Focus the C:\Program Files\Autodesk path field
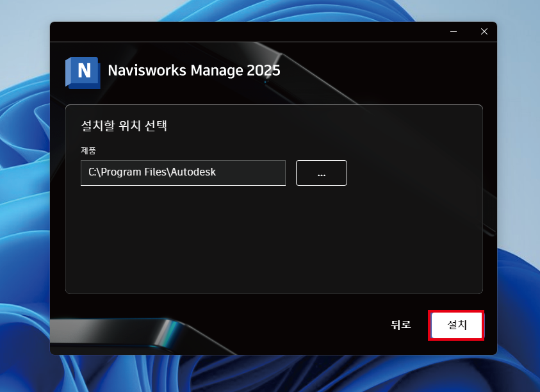The width and height of the screenshot is (540, 392). pyautogui.click(x=183, y=172)
